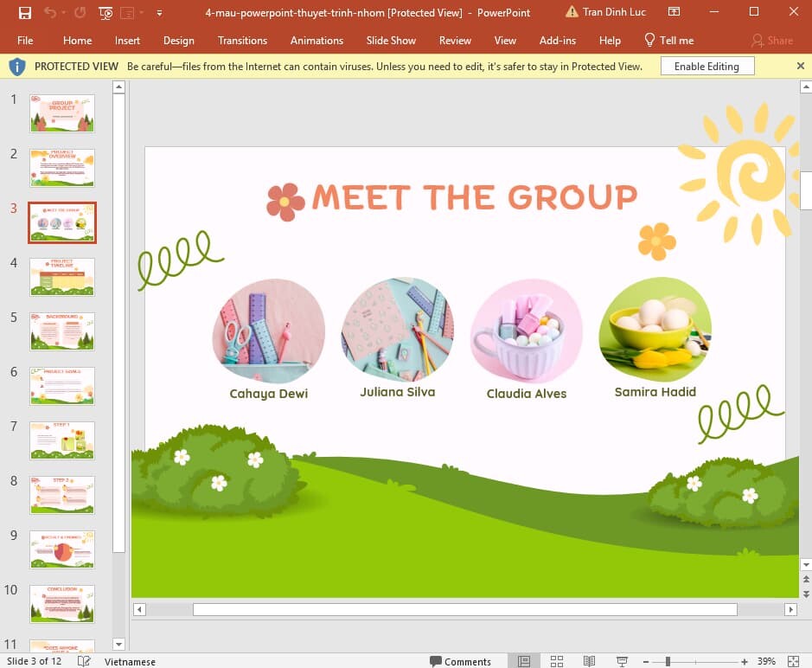812x668 pixels.
Task: Switch to the Animations ribbon tab
Action: (316, 40)
